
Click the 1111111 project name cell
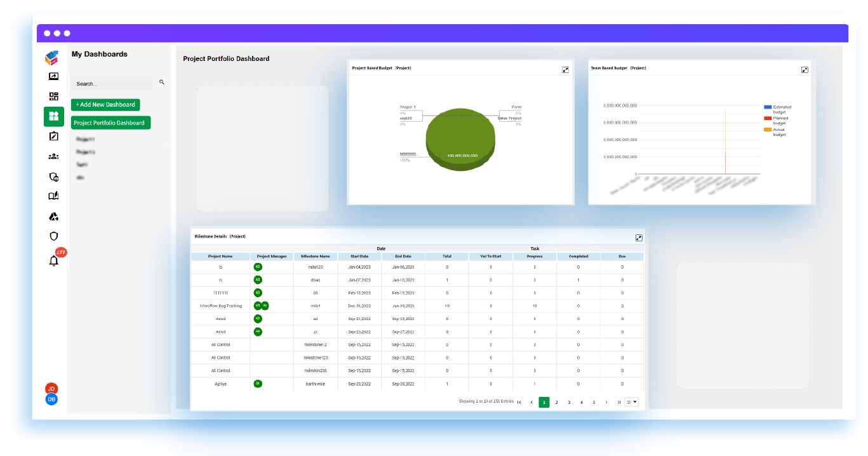(220, 293)
